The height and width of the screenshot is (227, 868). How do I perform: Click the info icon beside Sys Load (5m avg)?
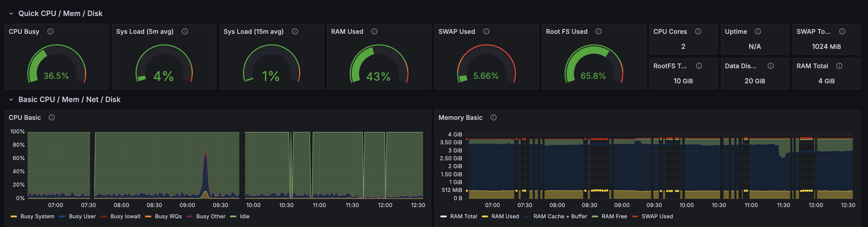185,31
